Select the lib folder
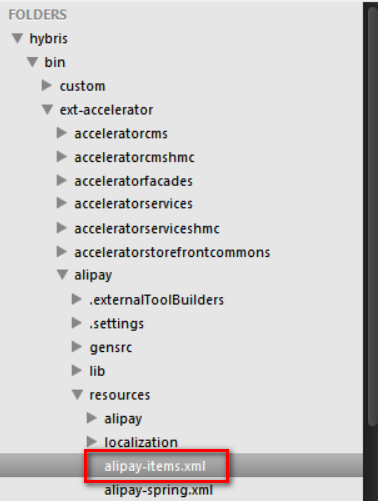378x501 pixels. coord(97,371)
